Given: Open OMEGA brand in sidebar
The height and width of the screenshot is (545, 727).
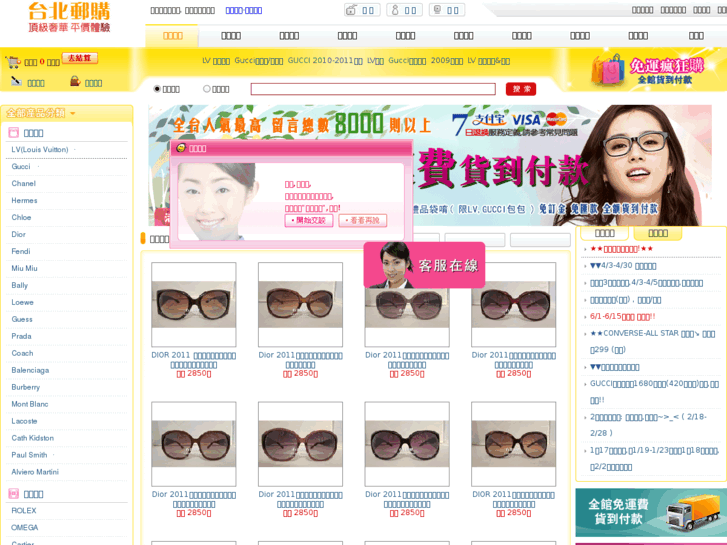Looking at the screenshot, I should [25, 527].
